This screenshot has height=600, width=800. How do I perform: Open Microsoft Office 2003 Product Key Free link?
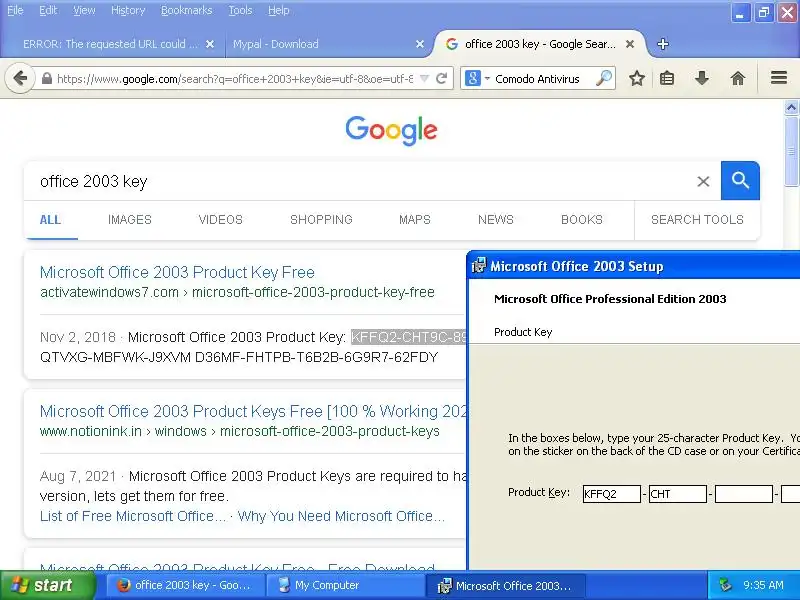coord(177,272)
